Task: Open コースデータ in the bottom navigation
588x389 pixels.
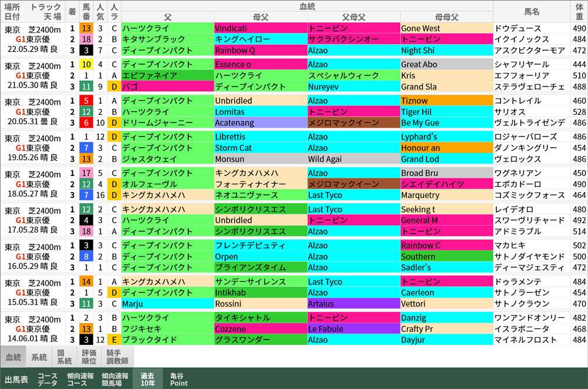Action: (x=48, y=379)
